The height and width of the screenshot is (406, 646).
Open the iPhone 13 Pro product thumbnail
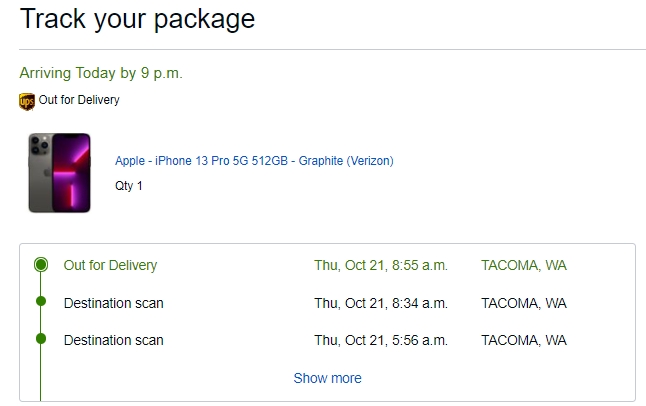[x=59, y=173]
